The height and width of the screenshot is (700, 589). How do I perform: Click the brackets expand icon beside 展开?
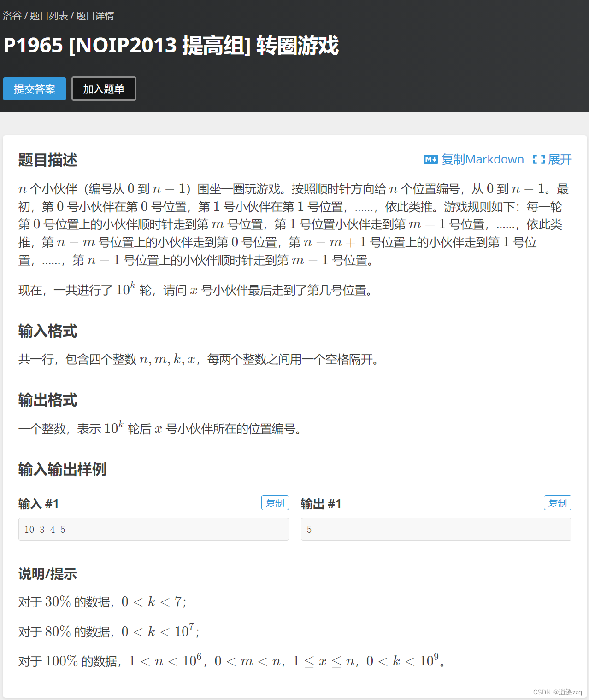(538, 159)
